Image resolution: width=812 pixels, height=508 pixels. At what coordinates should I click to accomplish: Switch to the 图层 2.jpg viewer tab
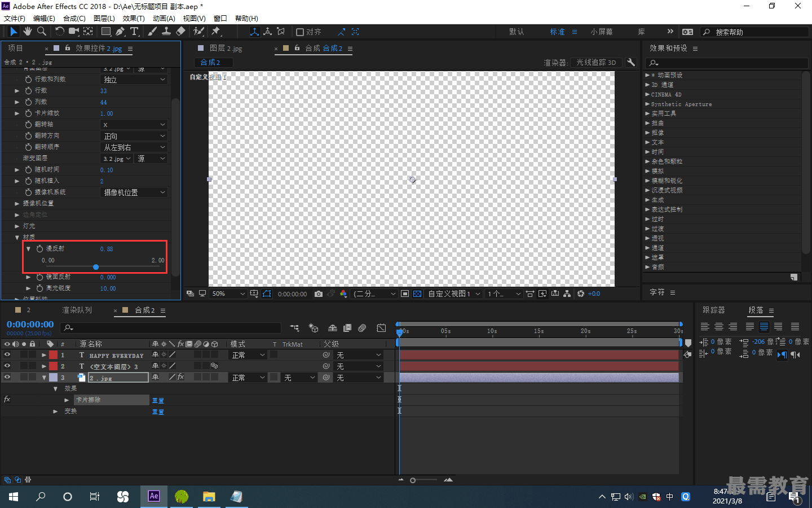coord(226,48)
